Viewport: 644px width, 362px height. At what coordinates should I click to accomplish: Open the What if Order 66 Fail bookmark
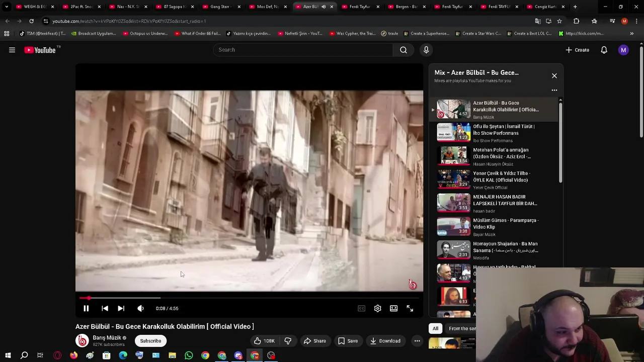tap(198, 34)
